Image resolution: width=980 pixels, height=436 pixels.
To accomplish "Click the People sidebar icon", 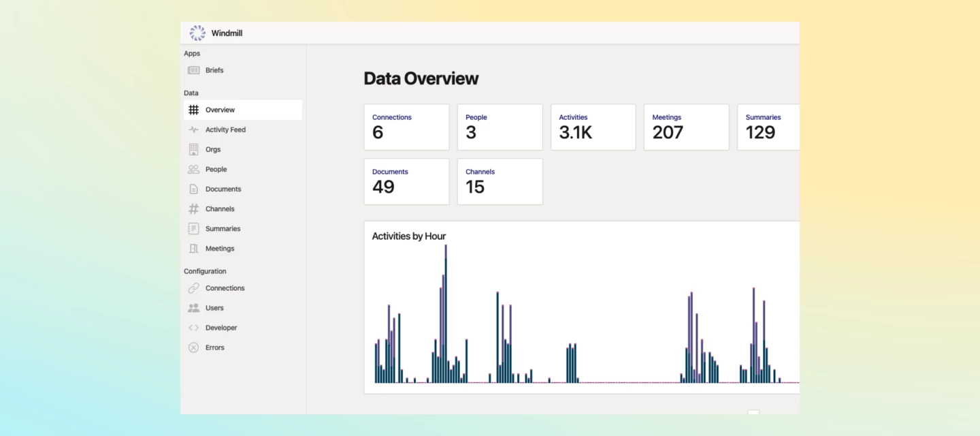I will [194, 169].
